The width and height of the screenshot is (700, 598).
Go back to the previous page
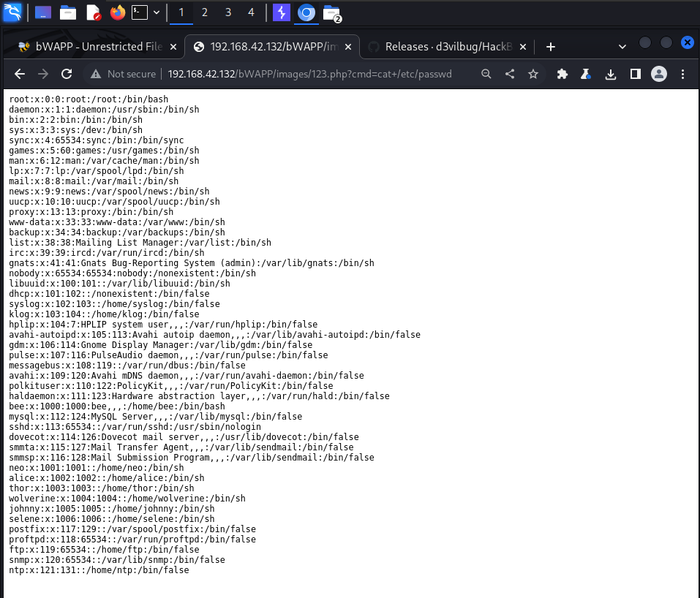click(x=20, y=74)
